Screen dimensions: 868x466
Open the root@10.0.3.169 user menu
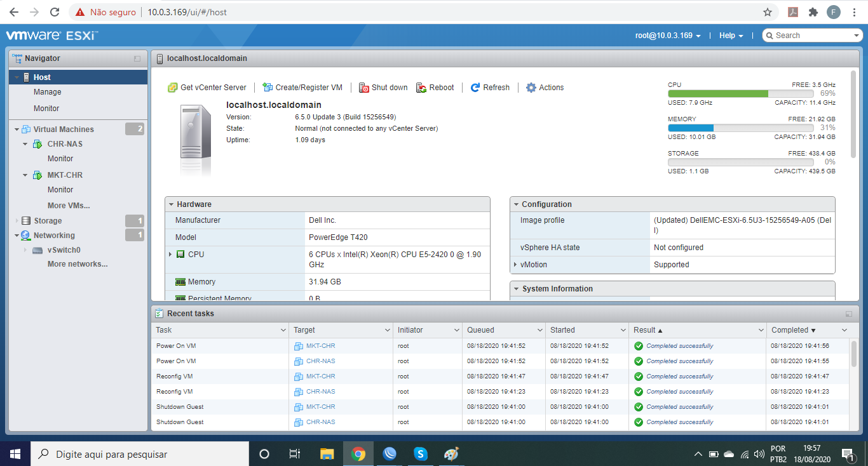coord(668,36)
